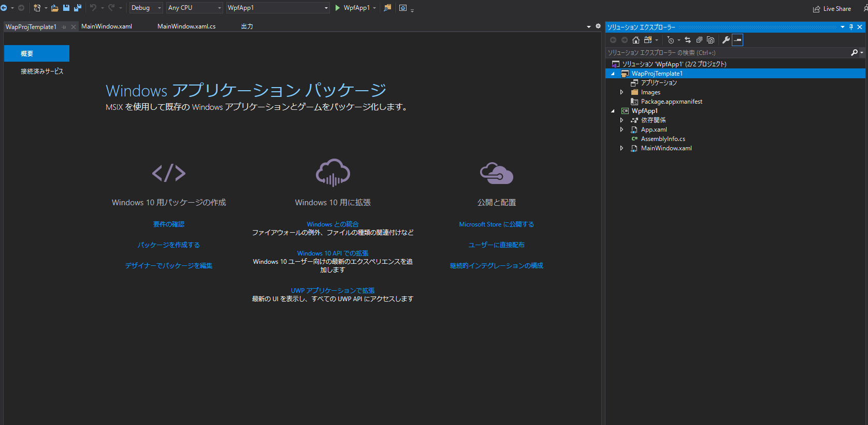Open the arrow dropdown next to the WpfApp1 run button
Image resolution: width=868 pixels, height=425 pixels.
pyautogui.click(x=374, y=8)
